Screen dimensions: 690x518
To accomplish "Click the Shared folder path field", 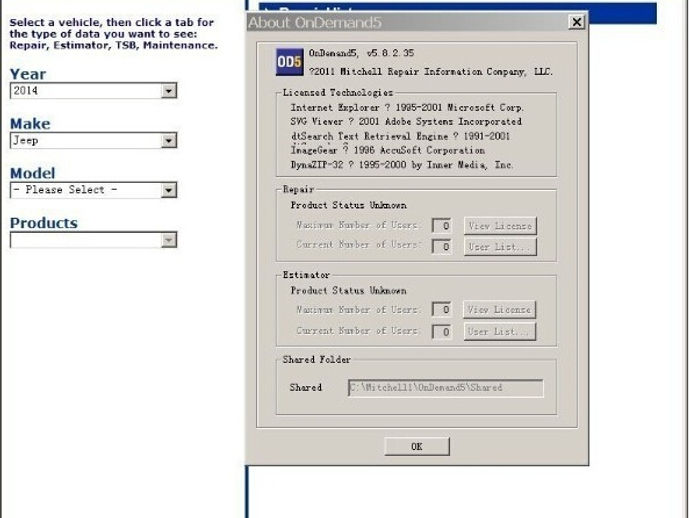I will tap(445, 388).
